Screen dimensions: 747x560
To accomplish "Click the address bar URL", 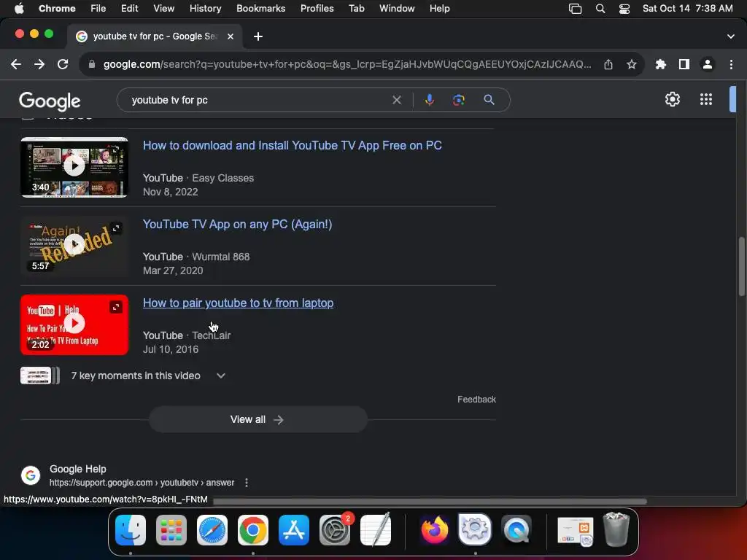I will (x=347, y=64).
